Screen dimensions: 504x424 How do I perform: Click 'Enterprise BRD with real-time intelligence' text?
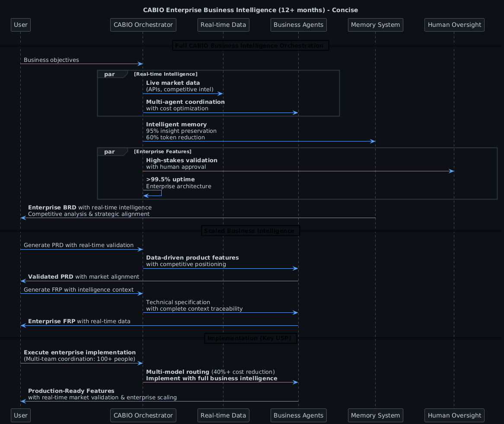pos(89,208)
